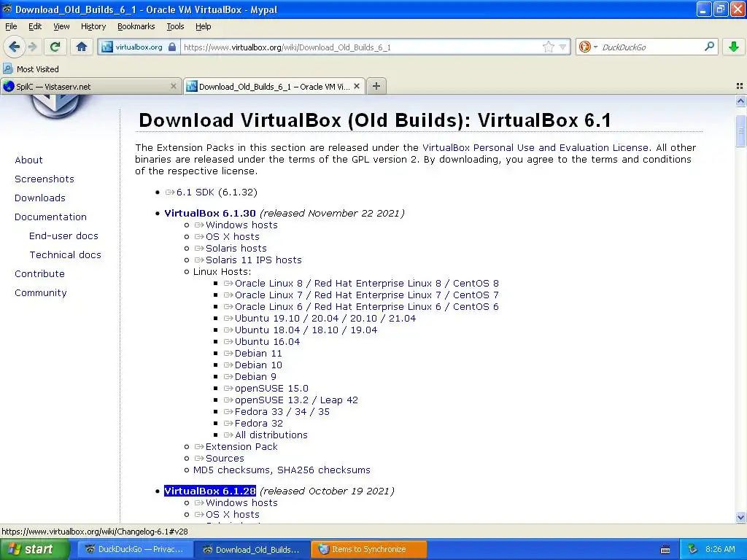Screen dimensions: 747x560
Task: Download 6.1.30 Windows hosts
Action: 241,225
